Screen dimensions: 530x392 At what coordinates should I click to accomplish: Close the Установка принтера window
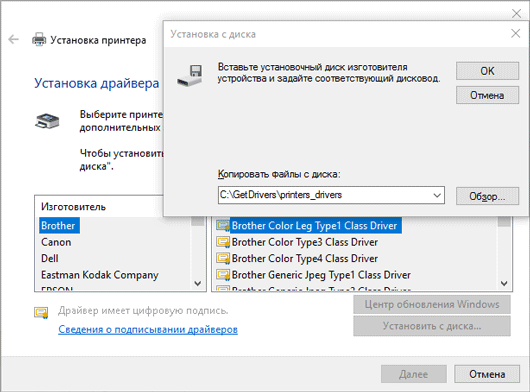point(516,14)
